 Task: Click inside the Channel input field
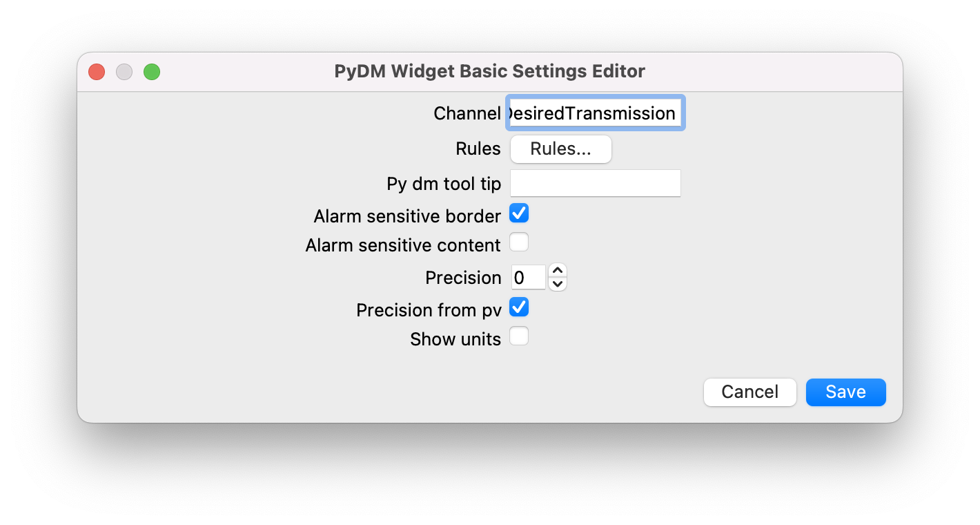click(595, 113)
